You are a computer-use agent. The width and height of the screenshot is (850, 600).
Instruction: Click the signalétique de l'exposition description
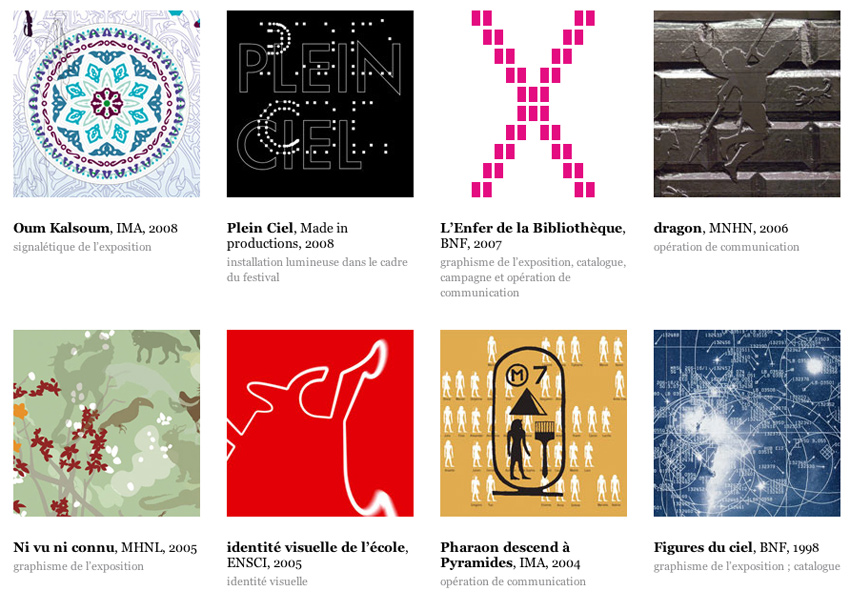coord(82,247)
